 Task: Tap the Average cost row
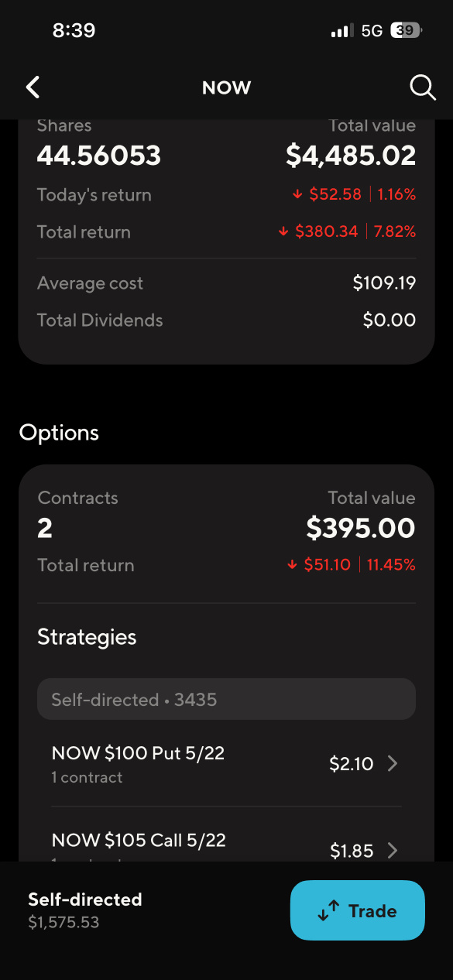[226, 283]
